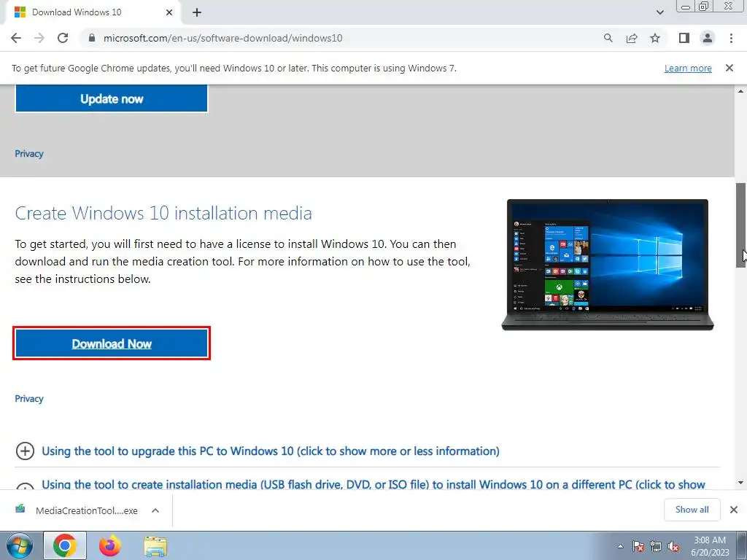Click Show all downloads button
Screen dimensions: 747x560
coord(692,510)
